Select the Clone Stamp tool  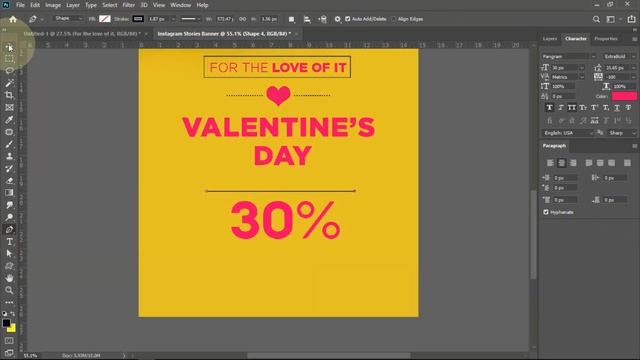[9, 156]
